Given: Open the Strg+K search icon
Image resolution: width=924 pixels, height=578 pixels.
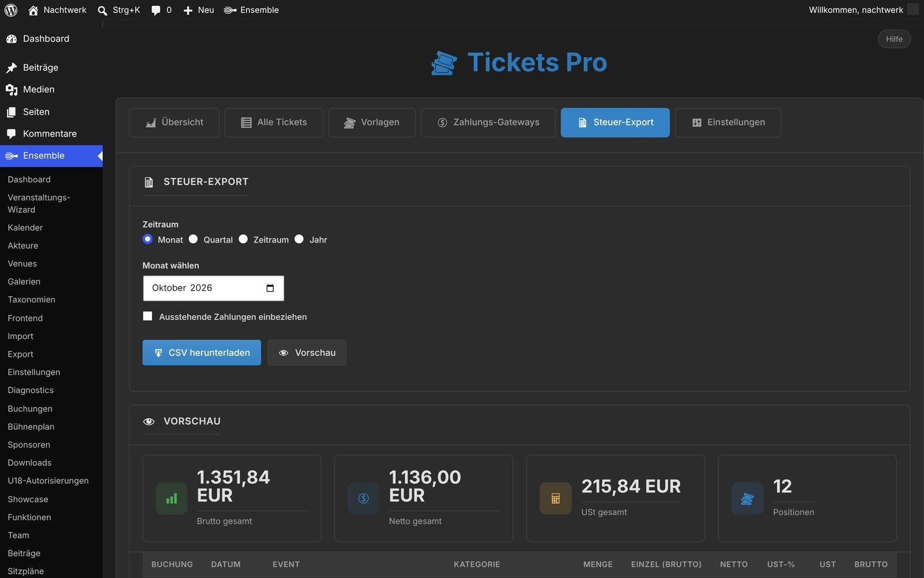Looking at the screenshot, I should click(x=102, y=10).
